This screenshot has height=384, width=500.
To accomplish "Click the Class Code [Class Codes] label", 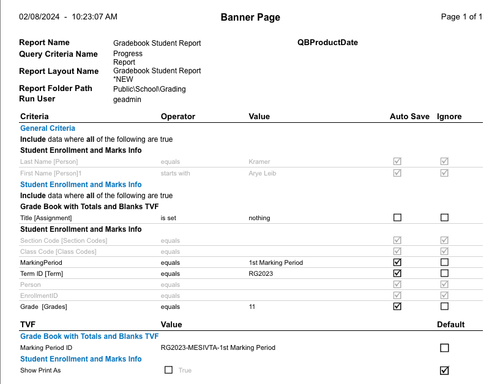I will pos(58,252).
